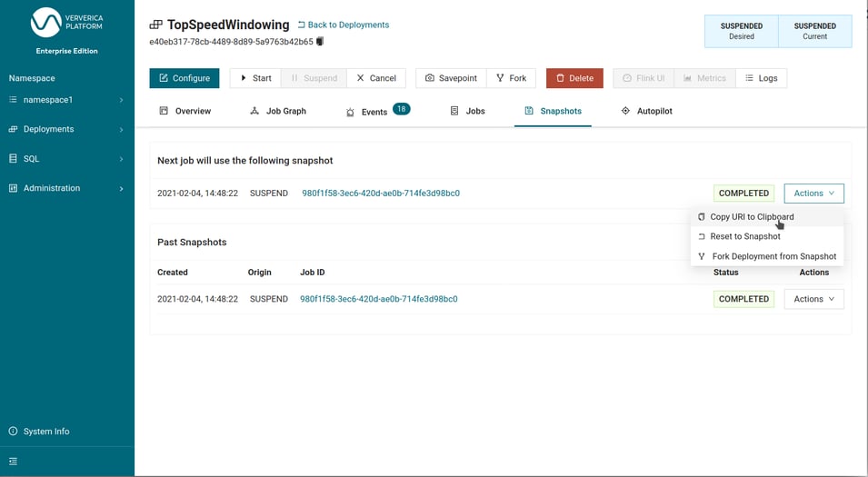Open job ID link in Past Snapshots row
The image size is (868, 477).
379,299
